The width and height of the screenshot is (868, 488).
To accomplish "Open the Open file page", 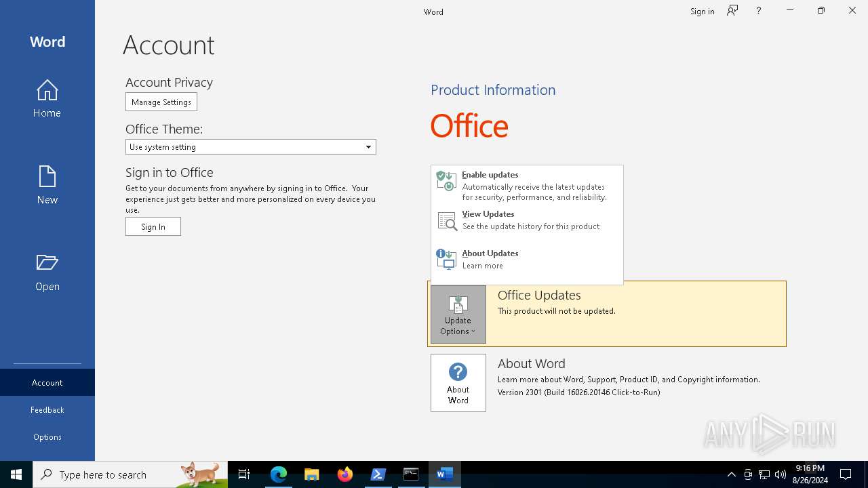I will tap(47, 272).
